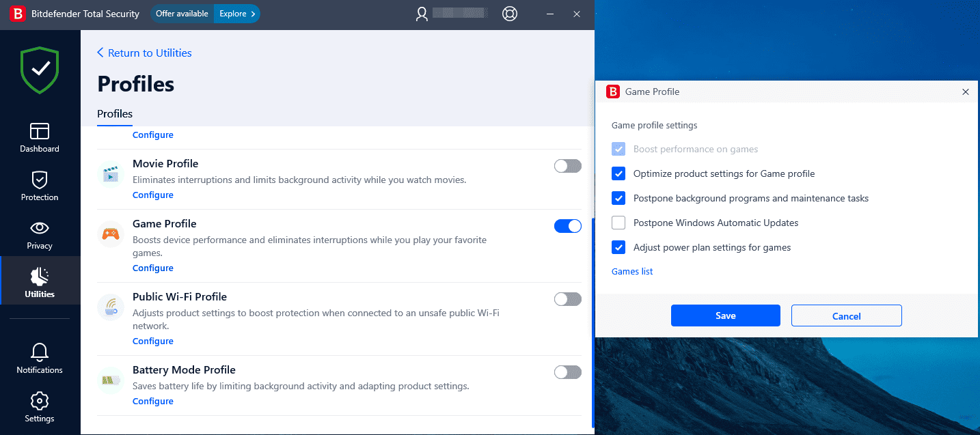Click the Public Wi-Fi Profile title

(x=180, y=297)
